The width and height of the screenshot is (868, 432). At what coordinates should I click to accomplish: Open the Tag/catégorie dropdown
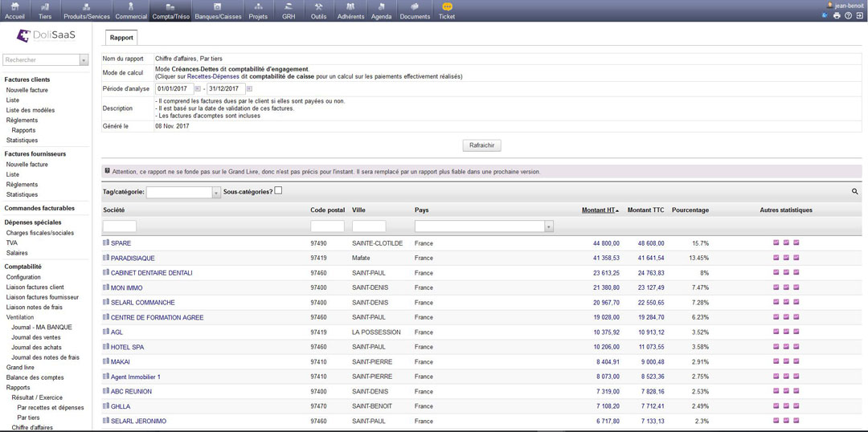[183, 192]
